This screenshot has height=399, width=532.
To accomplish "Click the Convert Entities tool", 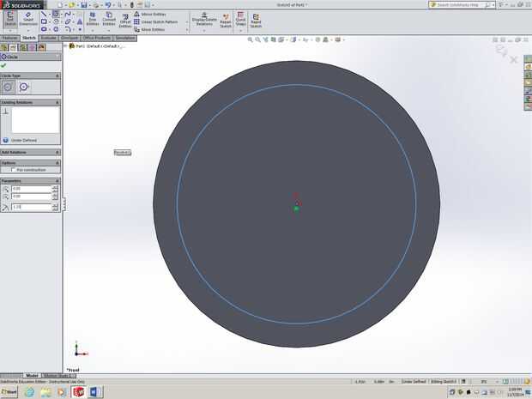I will 109,19.
